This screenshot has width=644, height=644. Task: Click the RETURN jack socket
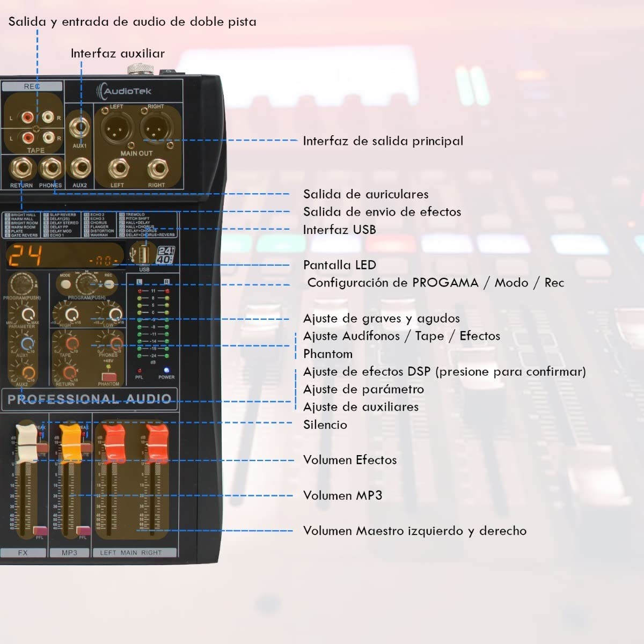pyautogui.click(x=21, y=169)
